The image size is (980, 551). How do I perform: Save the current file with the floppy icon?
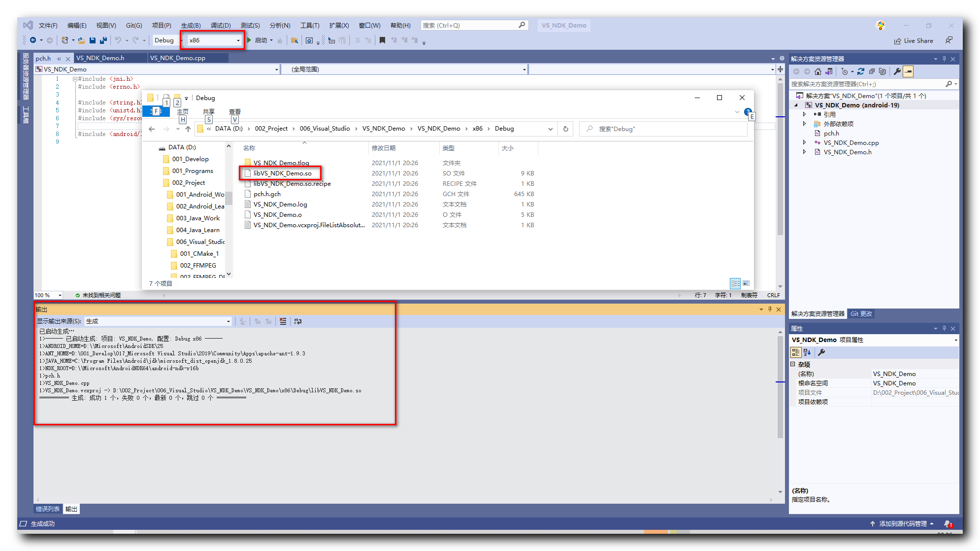93,40
